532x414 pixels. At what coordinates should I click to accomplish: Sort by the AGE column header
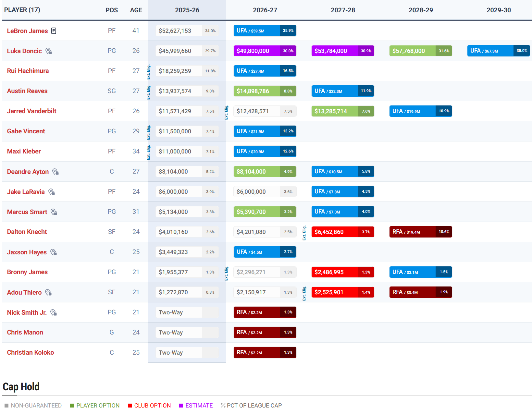136,10
